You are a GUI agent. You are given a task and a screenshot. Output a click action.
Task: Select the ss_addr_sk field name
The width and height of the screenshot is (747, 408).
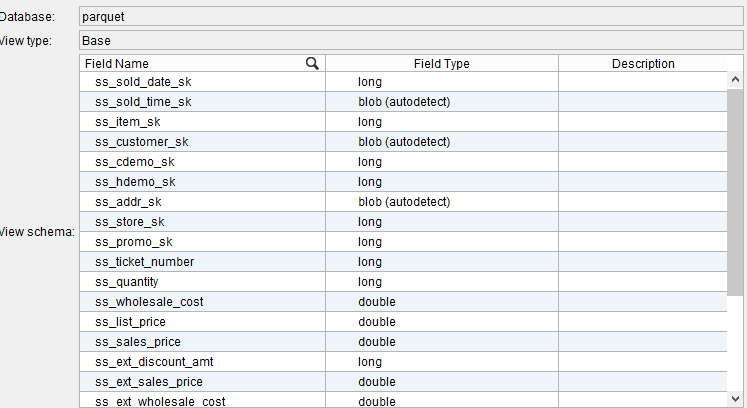click(128, 202)
